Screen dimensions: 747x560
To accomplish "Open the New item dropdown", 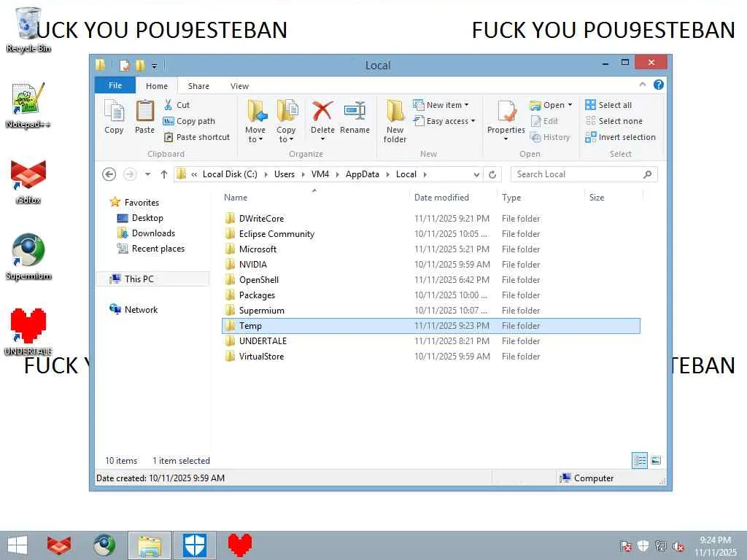I will tap(441, 105).
